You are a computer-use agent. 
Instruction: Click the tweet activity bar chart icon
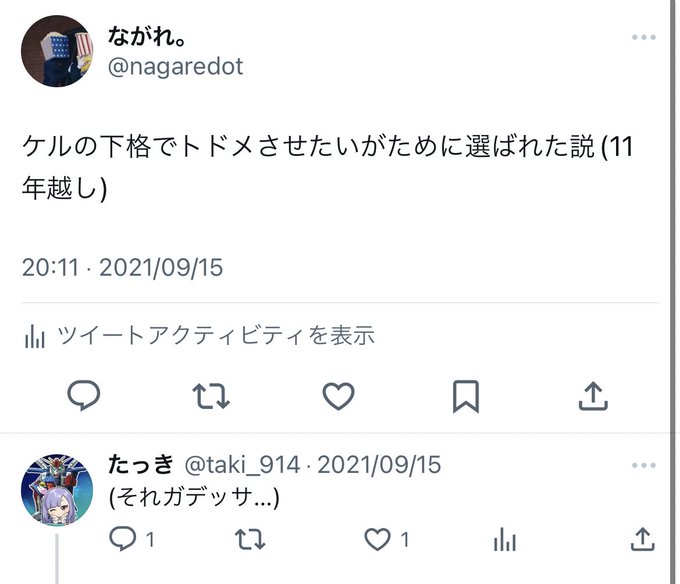tap(35, 336)
